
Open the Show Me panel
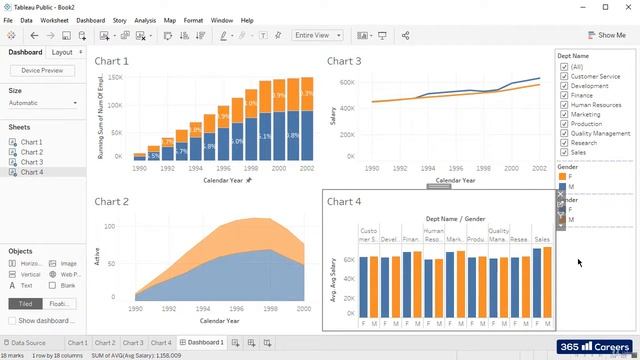(x=607, y=36)
